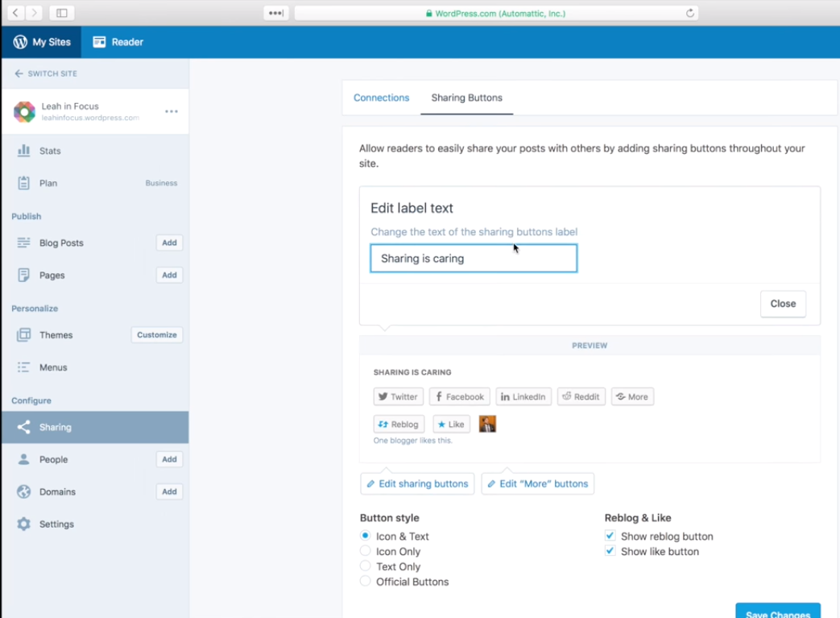Switch to the Connections tab
This screenshot has width=840, height=618.
[381, 97]
